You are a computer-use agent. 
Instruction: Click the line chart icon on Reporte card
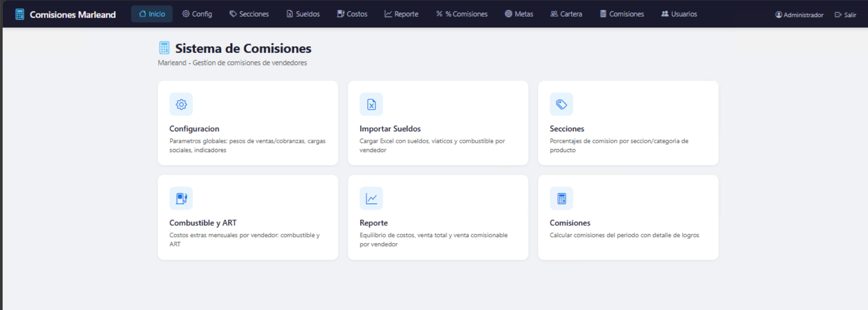371,198
